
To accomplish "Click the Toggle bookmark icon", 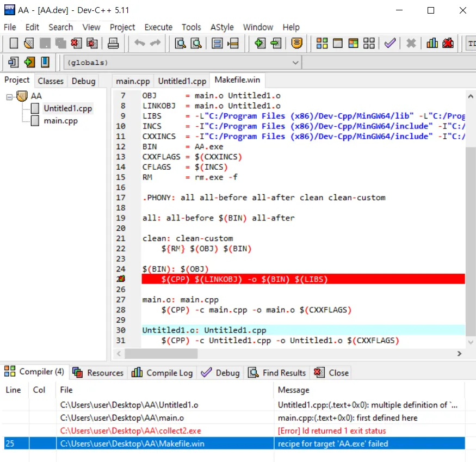I will click(217, 43).
